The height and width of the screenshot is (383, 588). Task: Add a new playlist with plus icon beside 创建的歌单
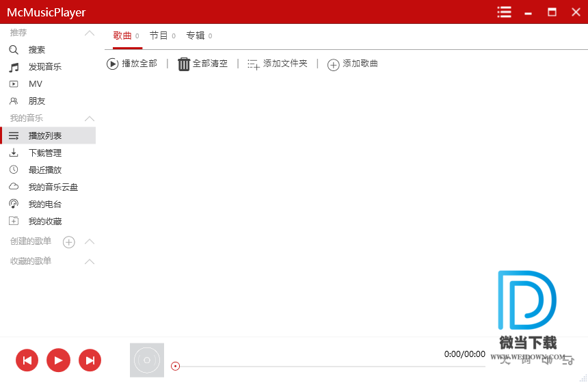point(68,242)
